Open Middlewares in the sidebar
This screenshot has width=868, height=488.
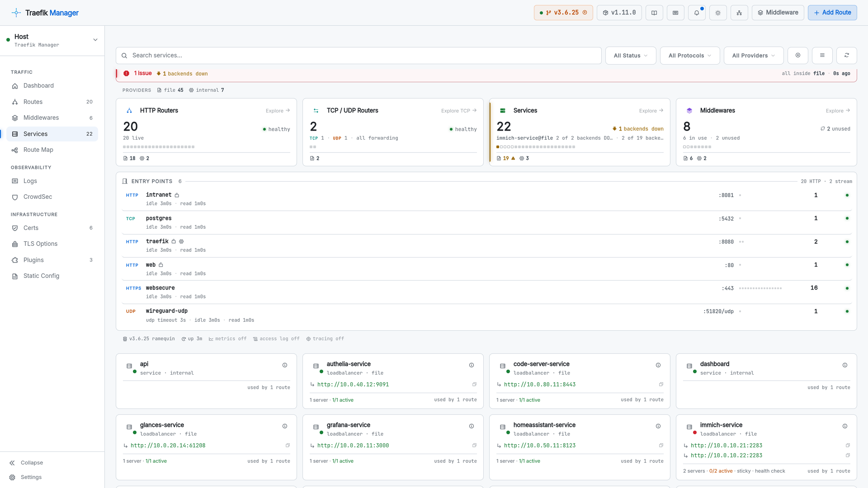52,118
